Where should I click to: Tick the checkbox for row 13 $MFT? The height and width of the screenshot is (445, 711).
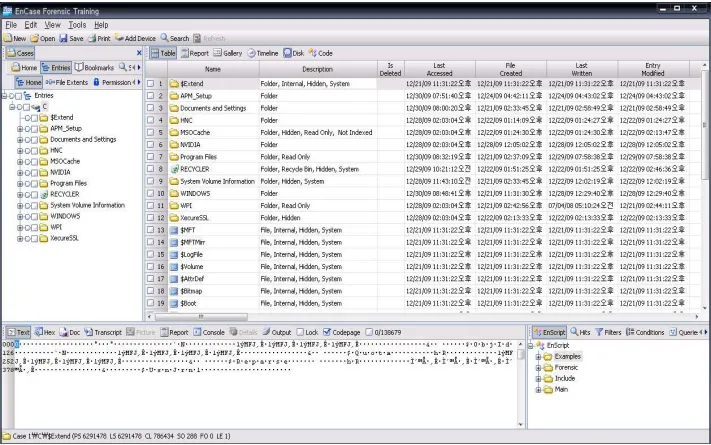coord(150,230)
